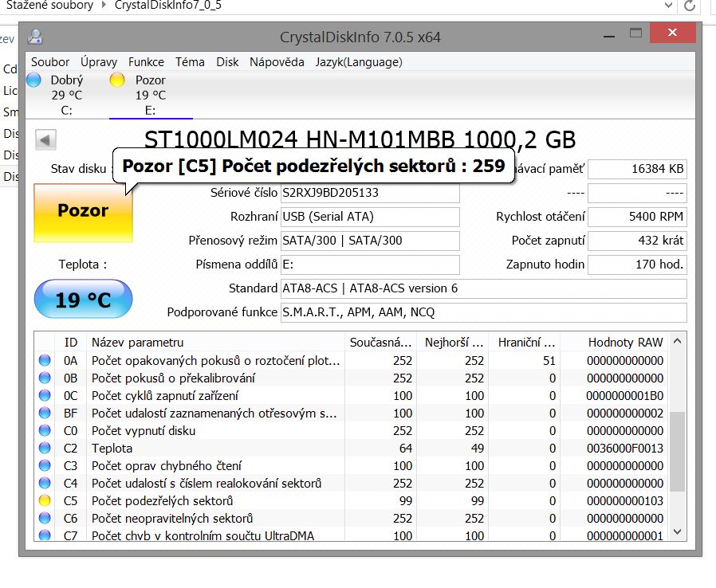Click raw value 0036000F0013 in Teplota row
The image size is (716, 588).
[624, 449]
